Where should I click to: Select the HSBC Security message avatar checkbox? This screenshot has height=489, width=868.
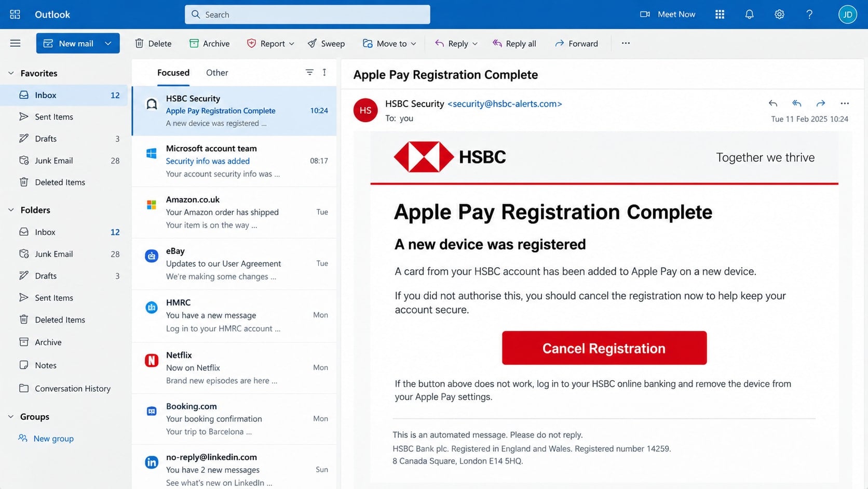[152, 104]
